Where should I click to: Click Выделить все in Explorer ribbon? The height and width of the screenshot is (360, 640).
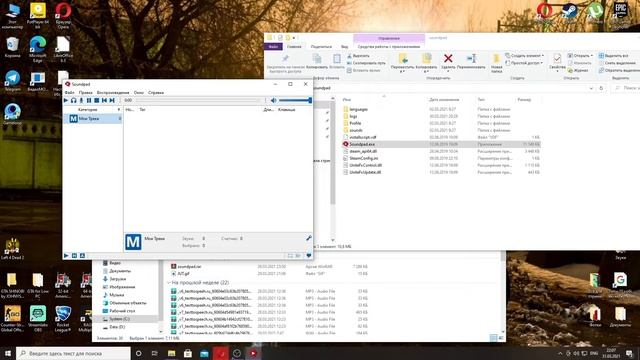coord(613,56)
